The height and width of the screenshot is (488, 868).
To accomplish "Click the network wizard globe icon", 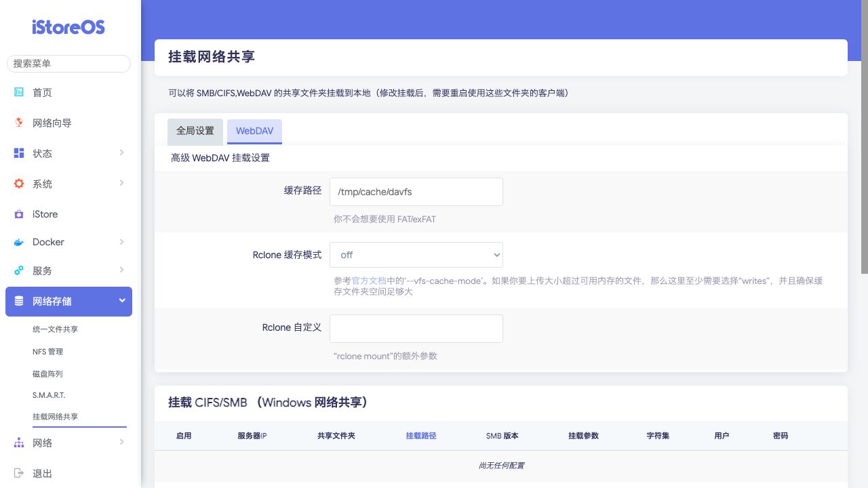I will click(19, 123).
